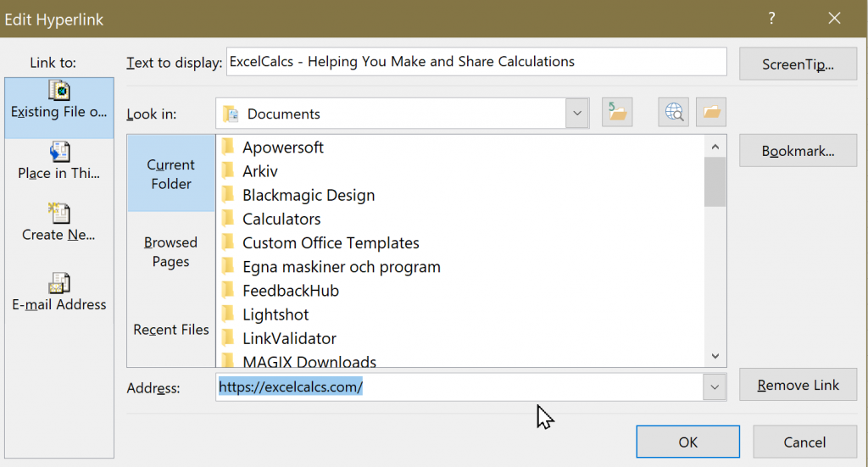Select the Calculators folder name

tap(281, 219)
